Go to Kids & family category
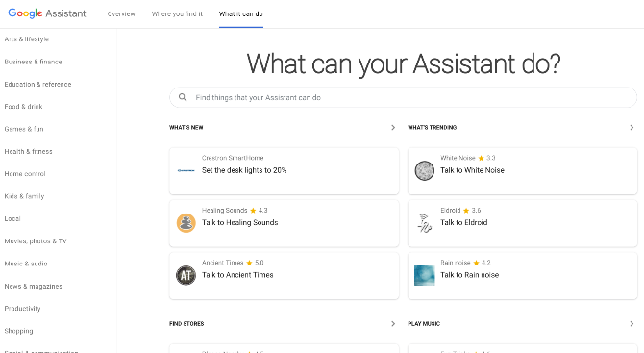Image resolution: width=644 pixels, height=353 pixels. click(24, 196)
